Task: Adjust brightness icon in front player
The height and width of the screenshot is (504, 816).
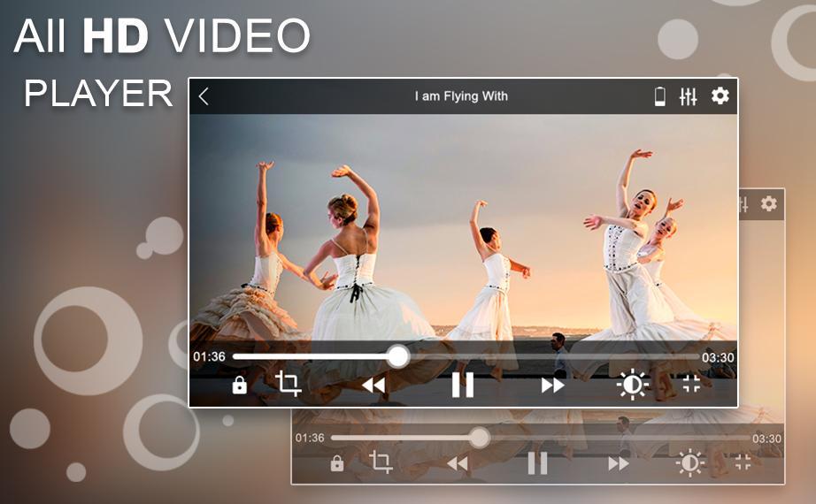Action: tap(633, 385)
